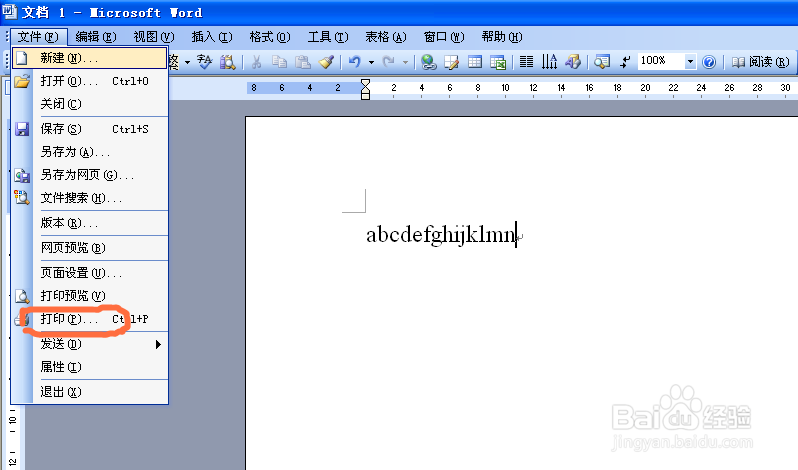Open the 插入(I) menu
798x470 pixels.
coord(212,37)
